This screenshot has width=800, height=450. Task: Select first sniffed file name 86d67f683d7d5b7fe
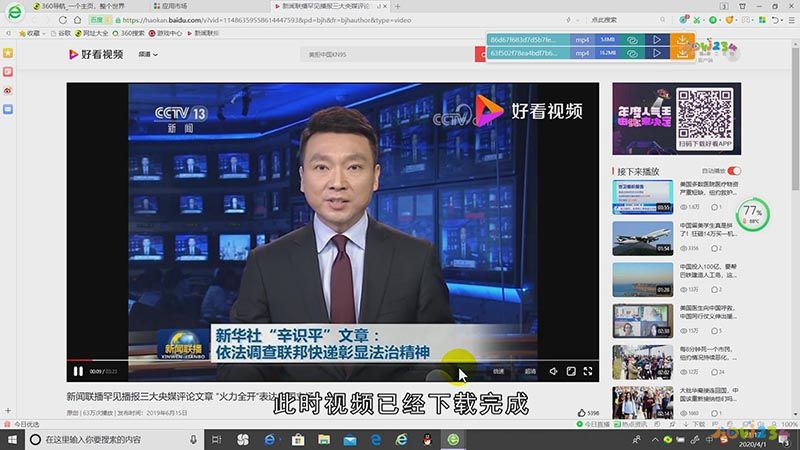pos(528,40)
